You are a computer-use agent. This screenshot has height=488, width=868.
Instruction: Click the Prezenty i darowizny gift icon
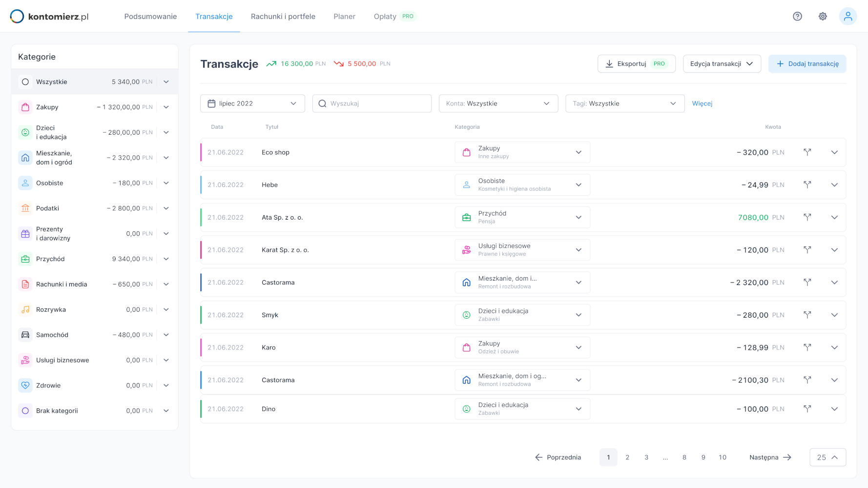[25, 234]
